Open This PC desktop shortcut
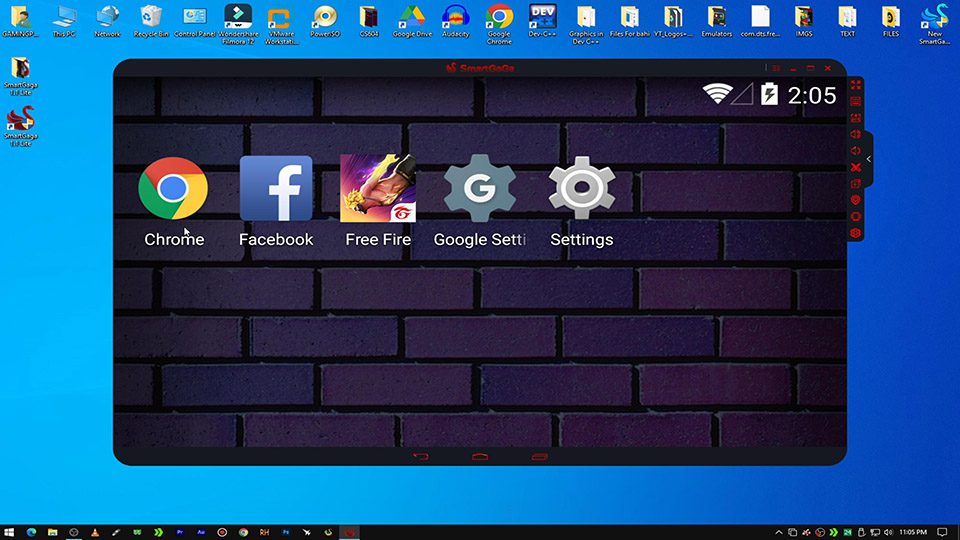Viewport: 960px width, 540px height. coord(64,21)
